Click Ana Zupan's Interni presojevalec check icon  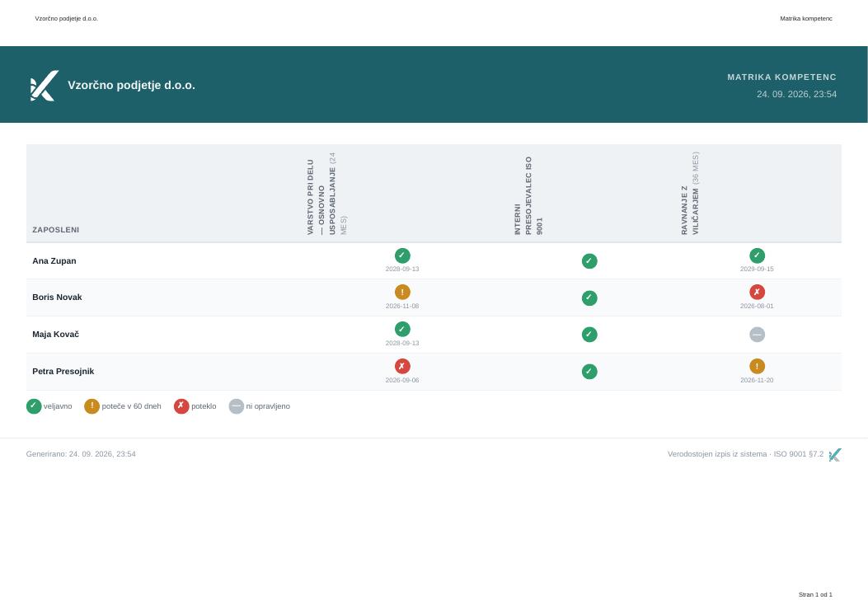tap(589, 261)
